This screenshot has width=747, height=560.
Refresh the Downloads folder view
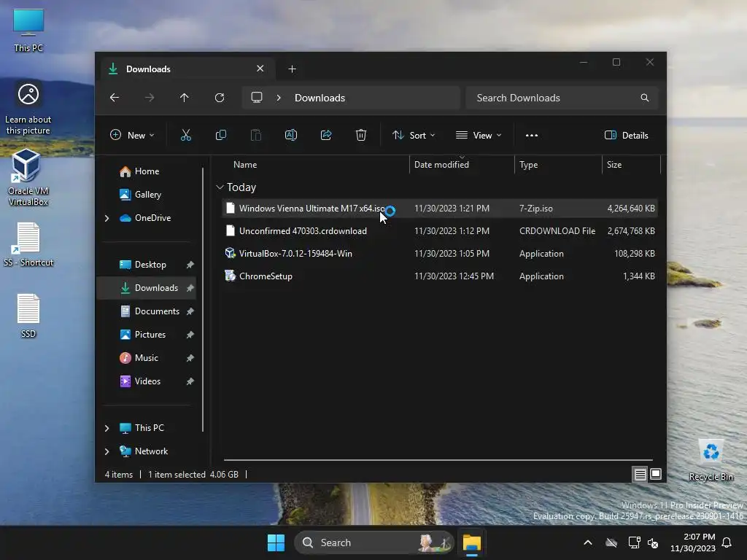(220, 98)
